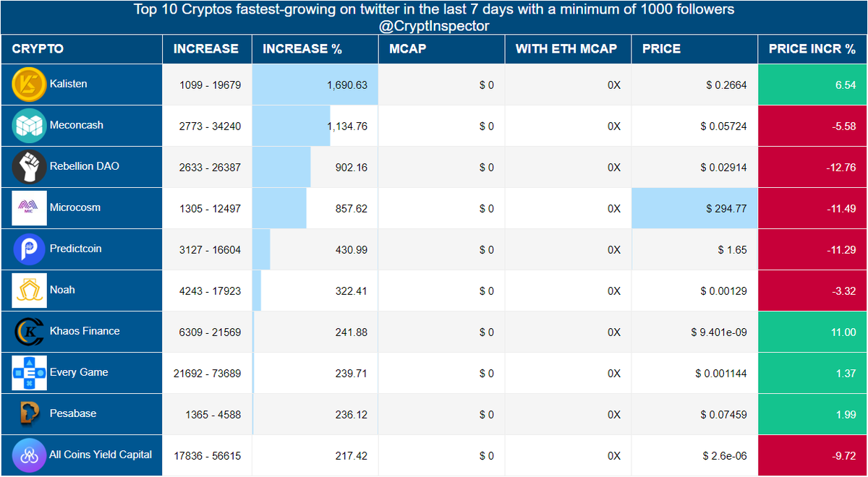Click the Meconcash name text
The height and width of the screenshot is (477, 868).
(x=77, y=125)
